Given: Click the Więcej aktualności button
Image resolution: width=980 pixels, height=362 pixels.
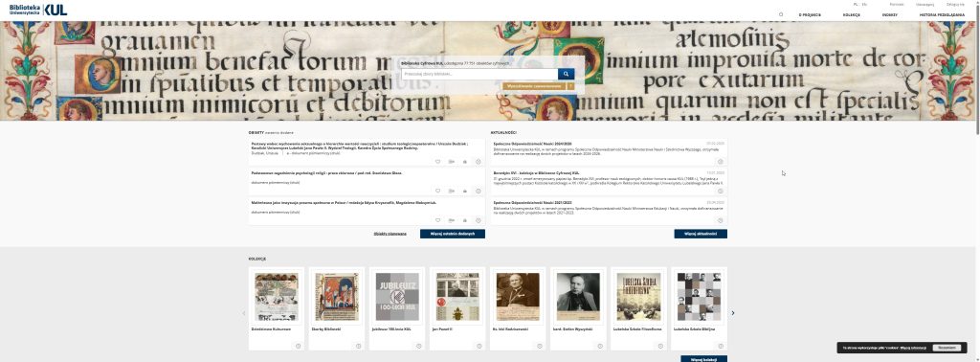Looking at the screenshot, I should (x=701, y=234).
